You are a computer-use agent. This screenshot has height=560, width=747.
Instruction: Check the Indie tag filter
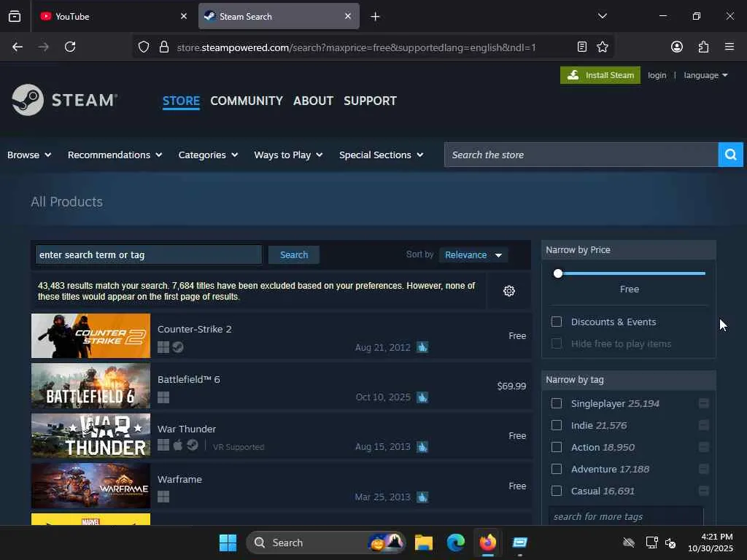pos(557,425)
